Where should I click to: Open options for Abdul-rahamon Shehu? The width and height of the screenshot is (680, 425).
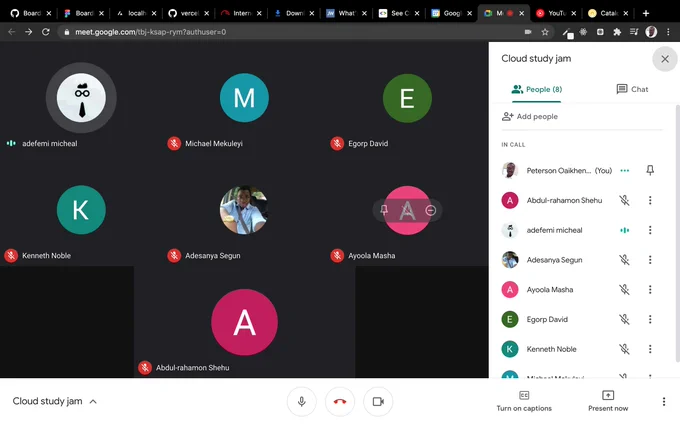(650, 200)
